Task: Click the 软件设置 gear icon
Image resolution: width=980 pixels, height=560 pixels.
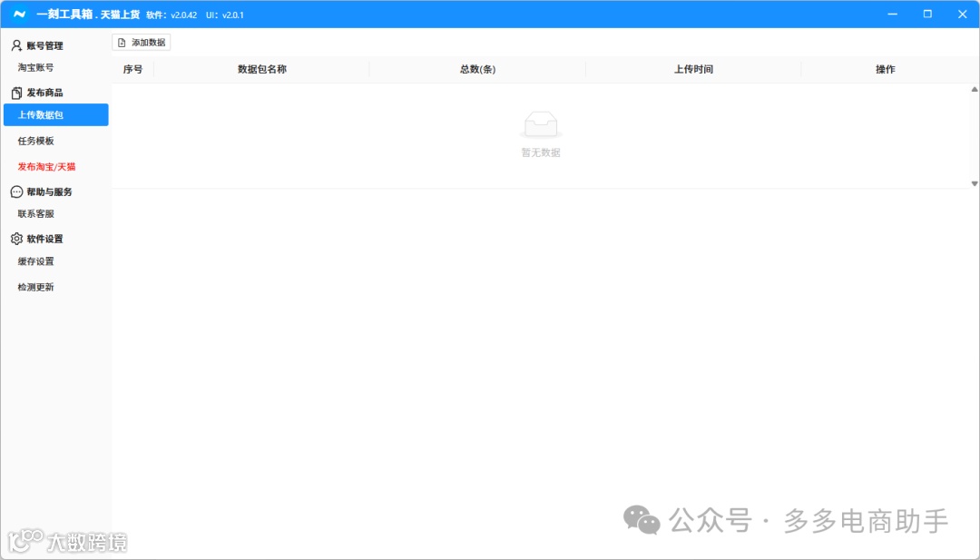Action: click(16, 239)
